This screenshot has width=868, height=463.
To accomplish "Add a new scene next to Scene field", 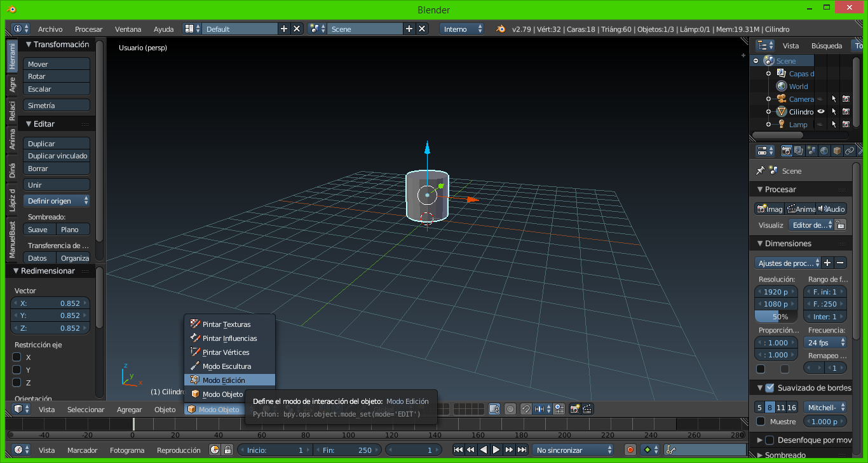I will pos(409,29).
